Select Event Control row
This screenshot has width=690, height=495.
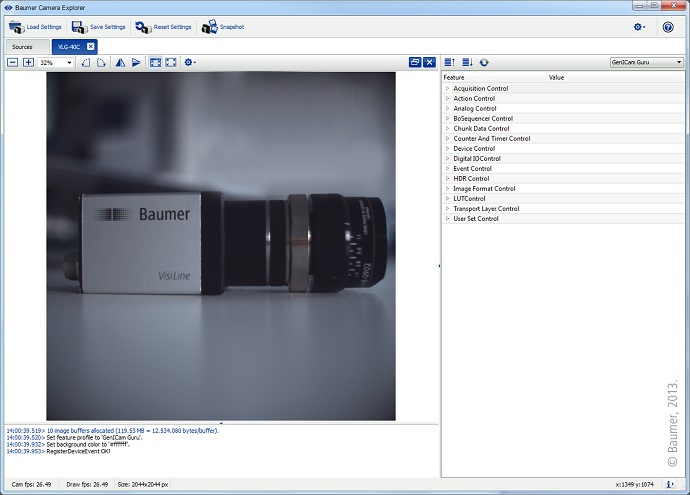click(563, 169)
